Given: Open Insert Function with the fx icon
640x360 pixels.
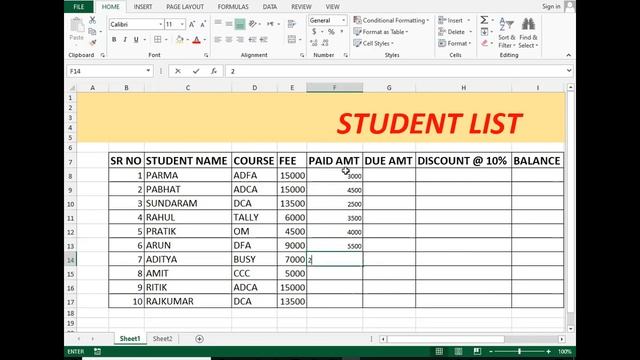Looking at the screenshot, I should 213,71.
